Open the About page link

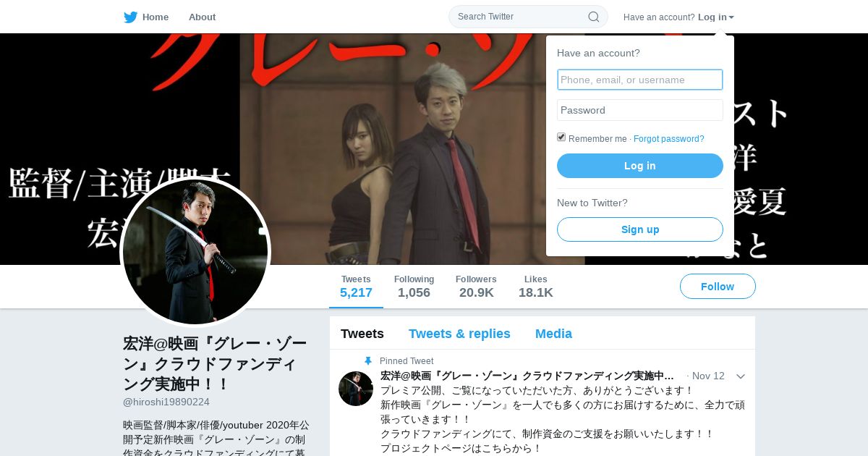point(202,17)
